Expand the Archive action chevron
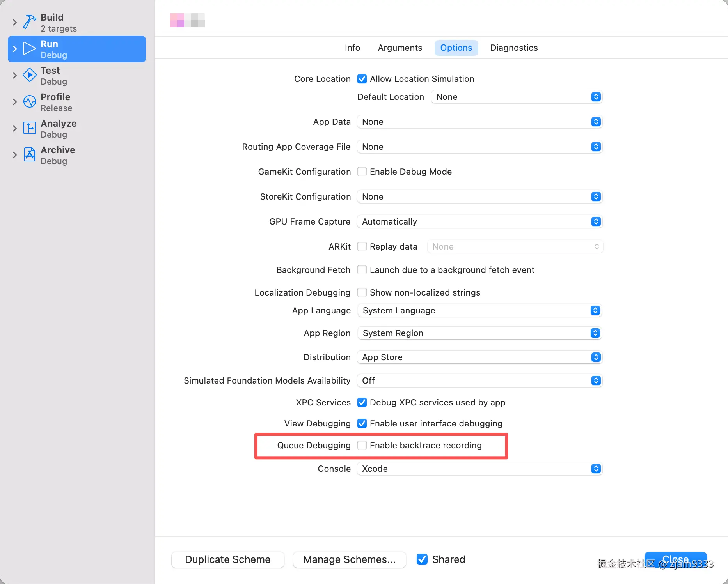728x584 pixels. tap(15, 155)
